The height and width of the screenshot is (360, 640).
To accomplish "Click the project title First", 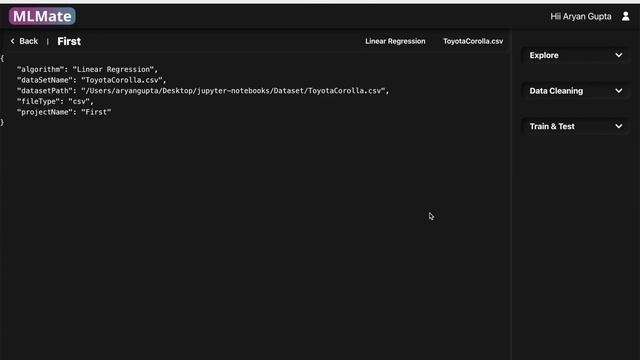I will (x=69, y=41).
